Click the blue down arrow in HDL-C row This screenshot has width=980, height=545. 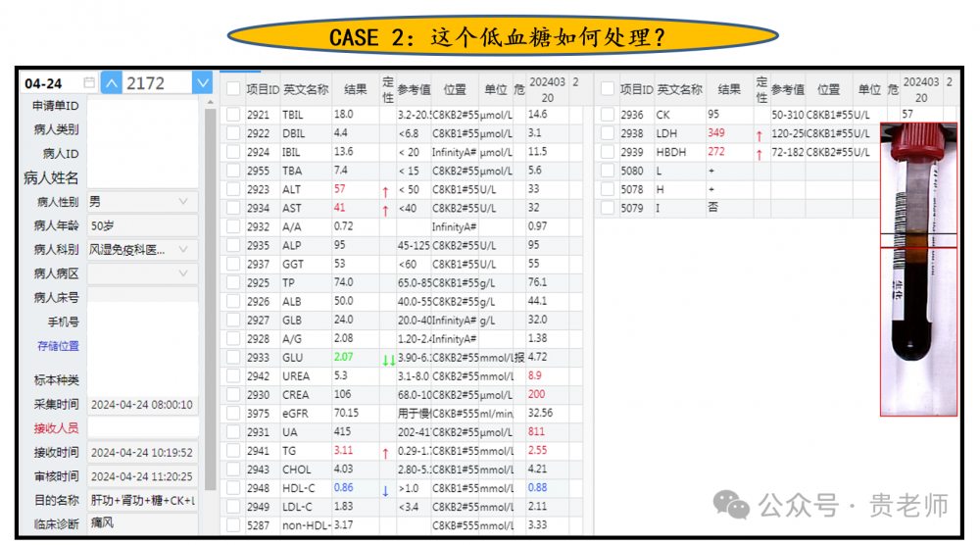pyautogui.click(x=385, y=490)
